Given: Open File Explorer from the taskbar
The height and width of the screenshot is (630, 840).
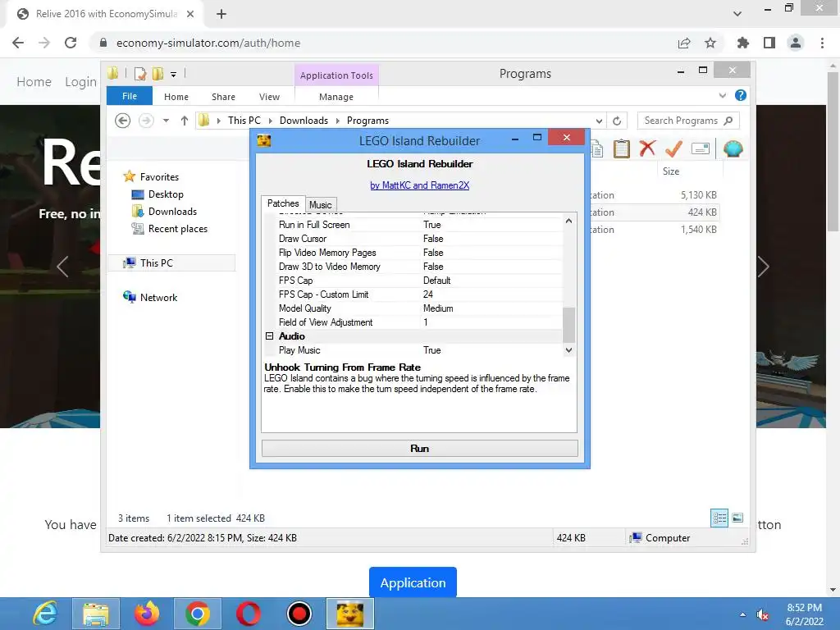Looking at the screenshot, I should (x=96, y=614).
